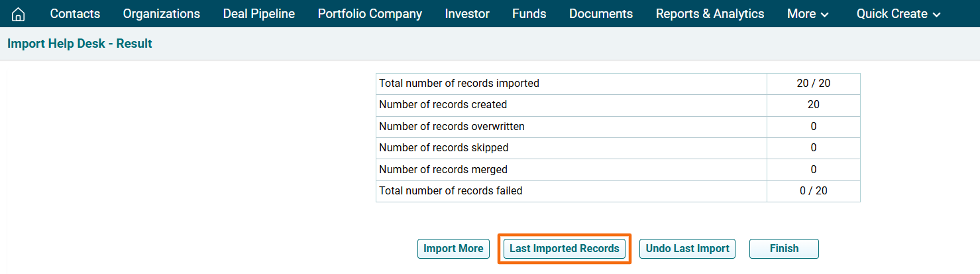Switch to Portfolio Company module
Image resolution: width=980 pixels, height=274 pixels.
tap(370, 14)
